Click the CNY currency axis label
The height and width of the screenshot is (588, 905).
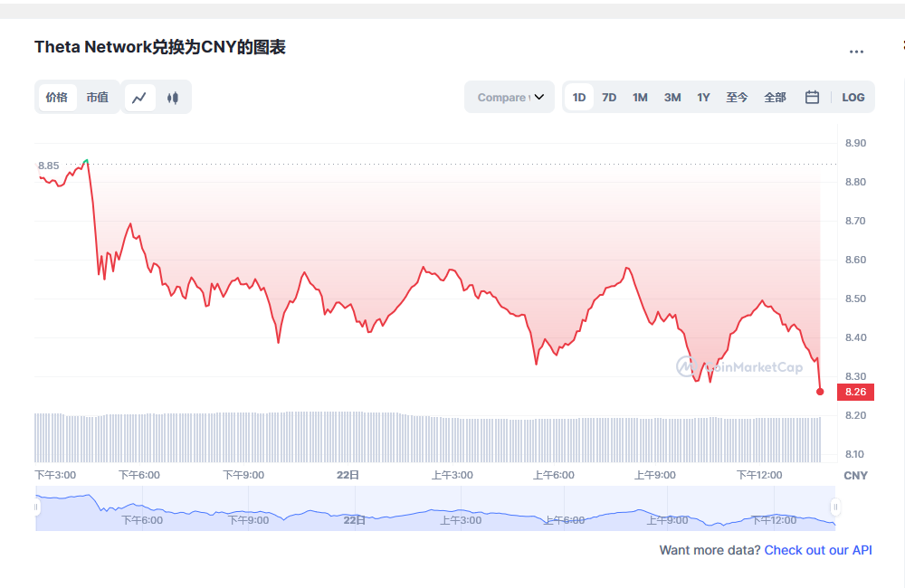[855, 476]
